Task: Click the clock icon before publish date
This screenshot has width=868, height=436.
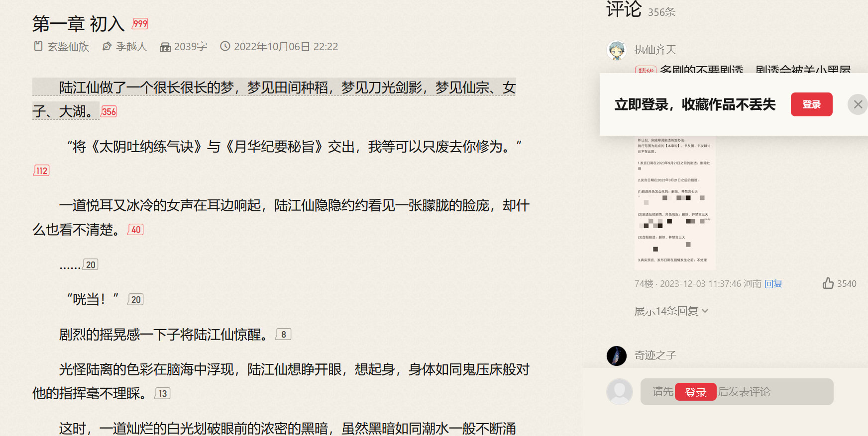Action: pyautogui.click(x=225, y=46)
